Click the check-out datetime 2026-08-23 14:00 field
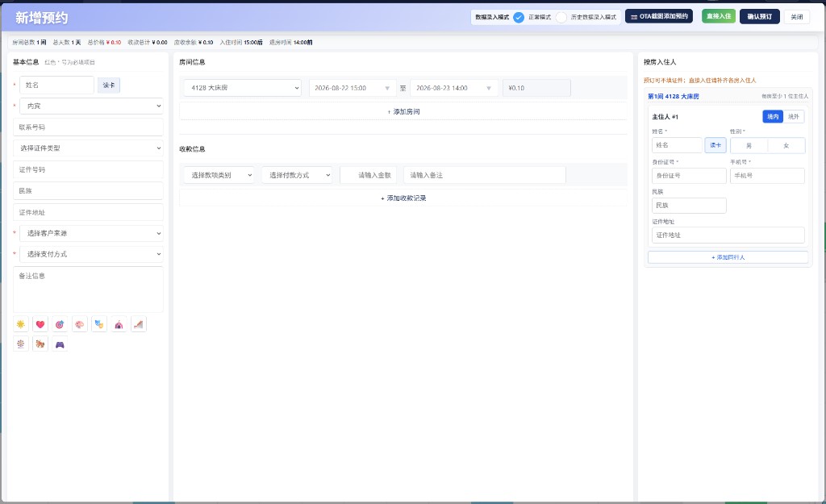The height and width of the screenshot is (504, 826). coord(453,88)
